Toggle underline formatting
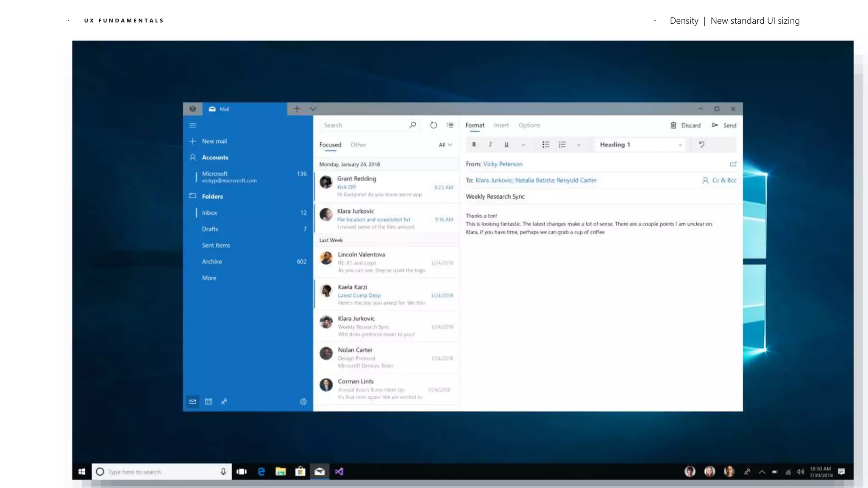Image resolution: width=868 pixels, height=488 pixels. 506,144
